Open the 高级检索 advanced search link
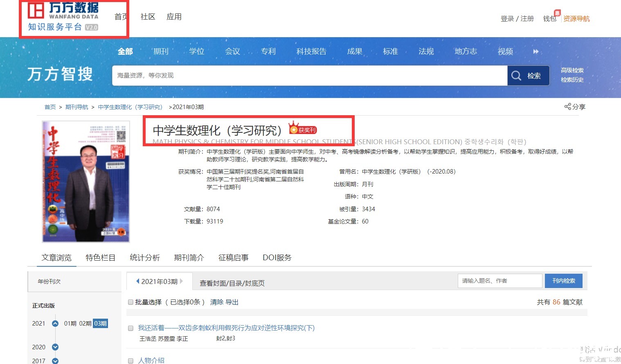Image resolution: width=621 pixels, height=364 pixels. click(x=572, y=70)
